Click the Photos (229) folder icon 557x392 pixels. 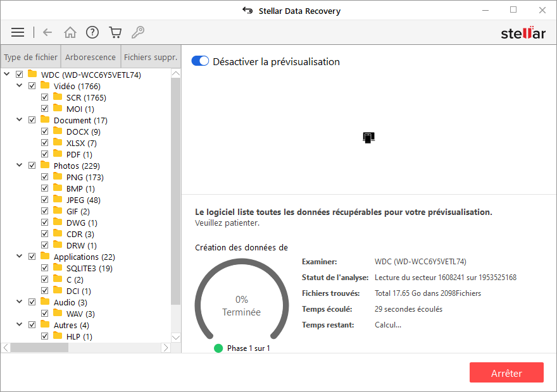(45, 165)
